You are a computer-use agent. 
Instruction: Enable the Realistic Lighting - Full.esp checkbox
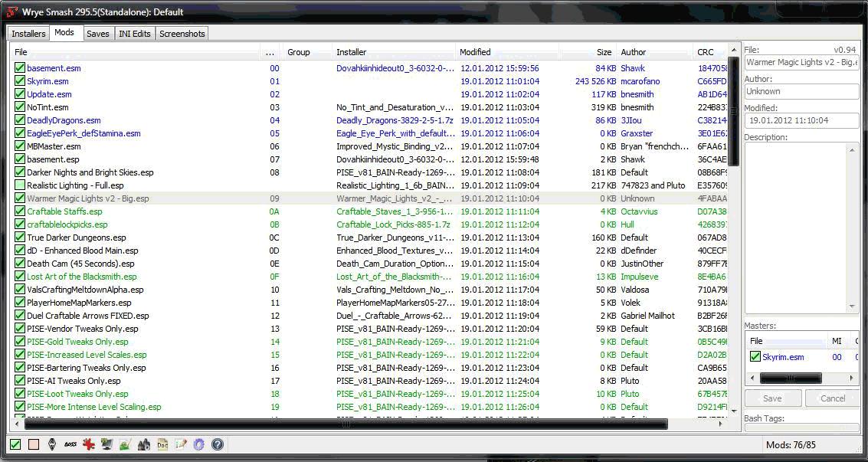[x=20, y=185]
